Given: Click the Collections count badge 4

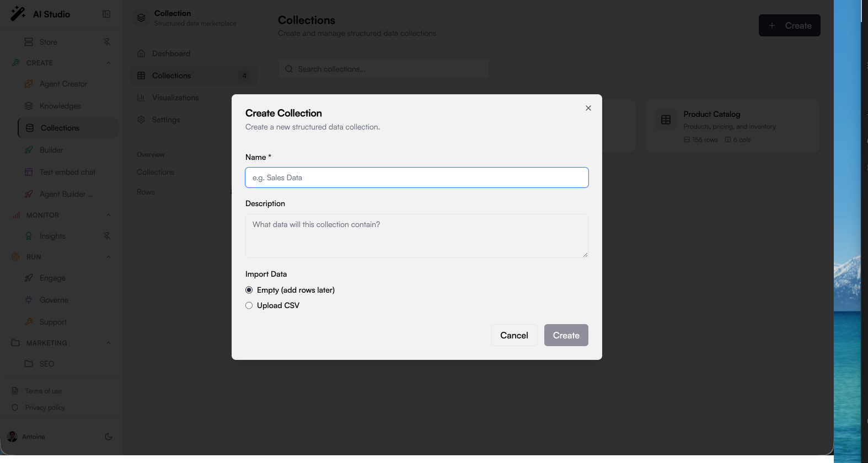Looking at the screenshot, I should click(244, 76).
